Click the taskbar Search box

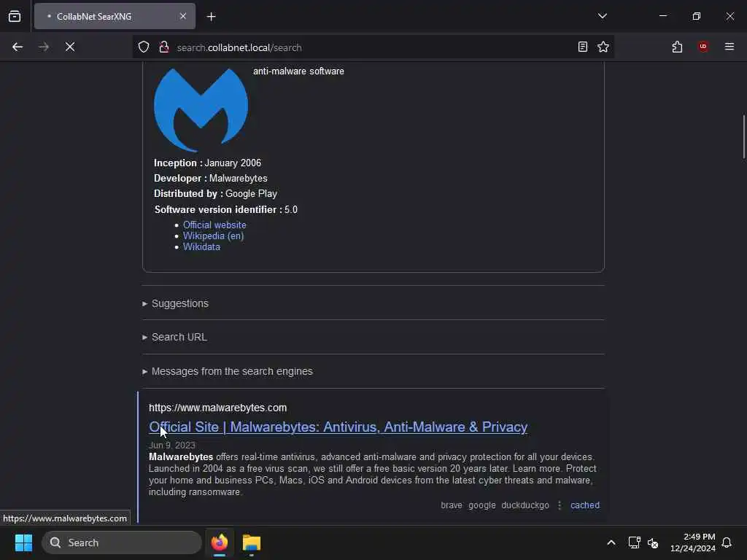tap(122, 542)
